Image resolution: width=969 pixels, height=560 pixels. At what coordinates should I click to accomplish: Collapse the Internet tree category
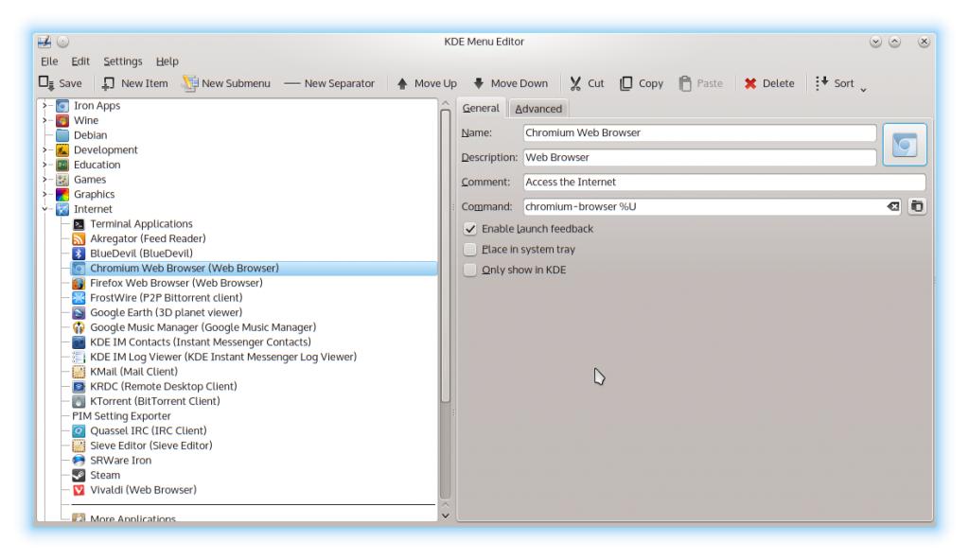(x=44, y=209)
